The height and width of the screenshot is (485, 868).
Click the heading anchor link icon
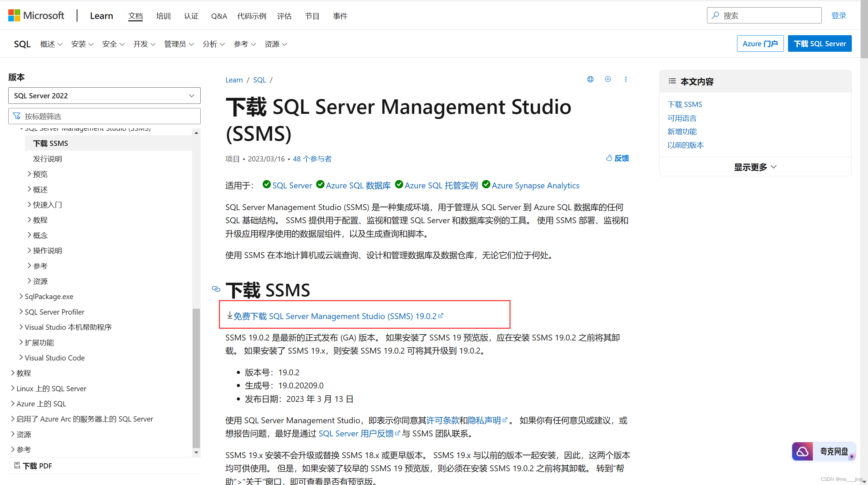216,289
